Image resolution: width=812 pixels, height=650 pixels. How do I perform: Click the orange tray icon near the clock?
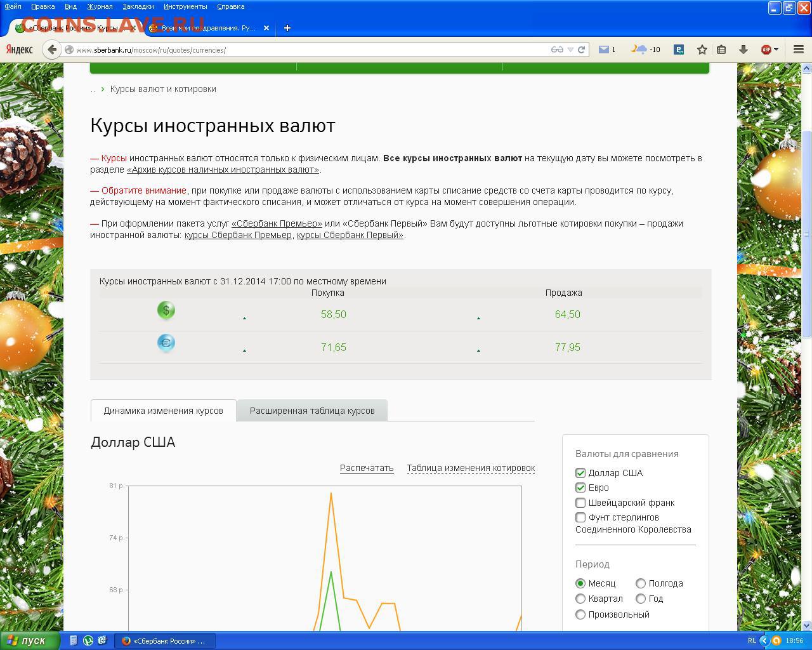tap(776, 640)
